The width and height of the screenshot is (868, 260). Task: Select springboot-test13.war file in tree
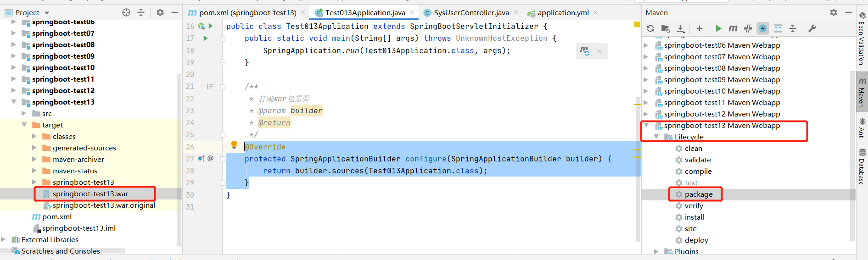point(90,194)
